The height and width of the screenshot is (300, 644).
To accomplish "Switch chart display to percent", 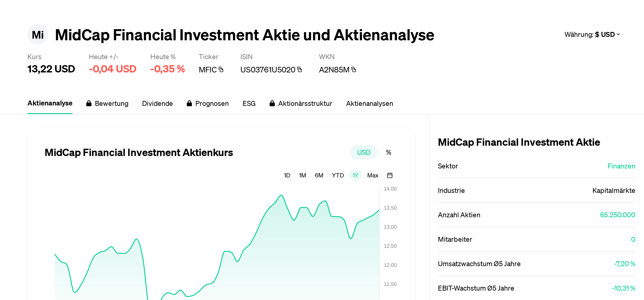I will coord(388,152).
